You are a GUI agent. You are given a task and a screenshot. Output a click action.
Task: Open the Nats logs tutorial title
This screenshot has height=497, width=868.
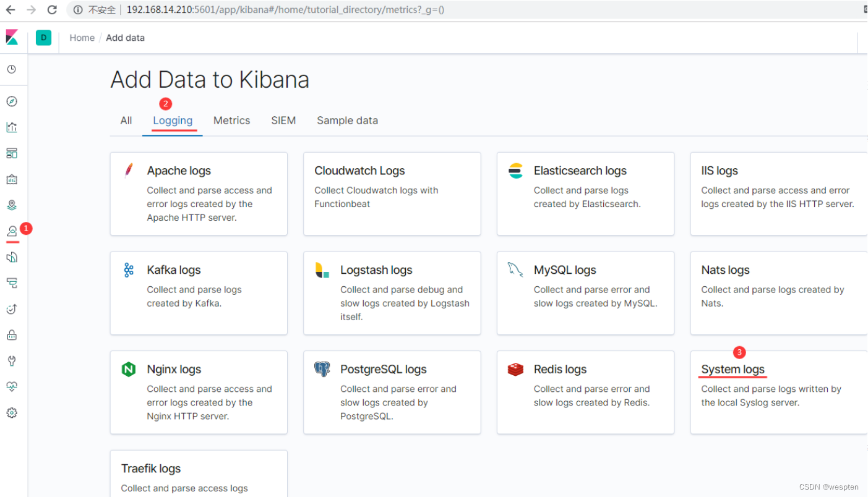click(x=725, y=270)
